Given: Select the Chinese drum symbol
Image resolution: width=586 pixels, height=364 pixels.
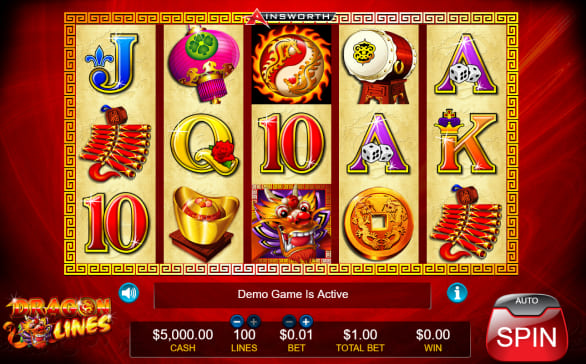Looking at the screenshot, I should [379, 67].
